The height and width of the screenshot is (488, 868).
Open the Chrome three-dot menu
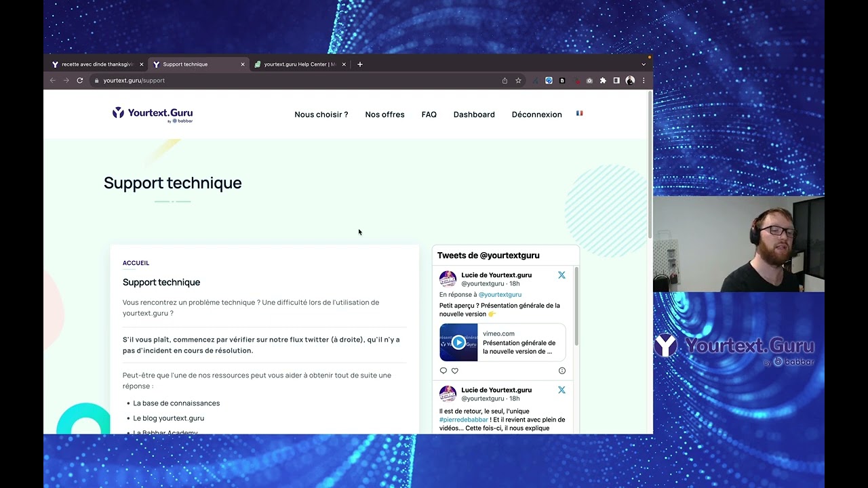(x=644, y=81)
